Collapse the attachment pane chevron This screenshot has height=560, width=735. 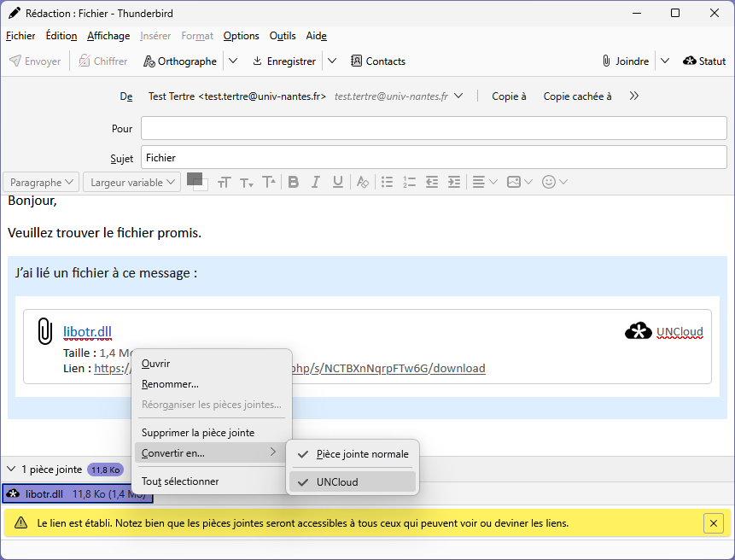pos(11,469)
